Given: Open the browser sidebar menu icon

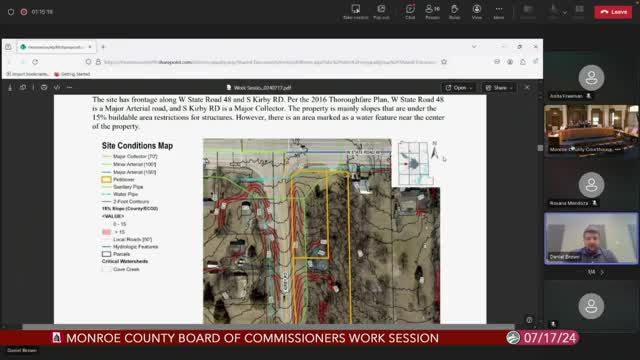Looking at the screenshot, I should click(536, 62).
